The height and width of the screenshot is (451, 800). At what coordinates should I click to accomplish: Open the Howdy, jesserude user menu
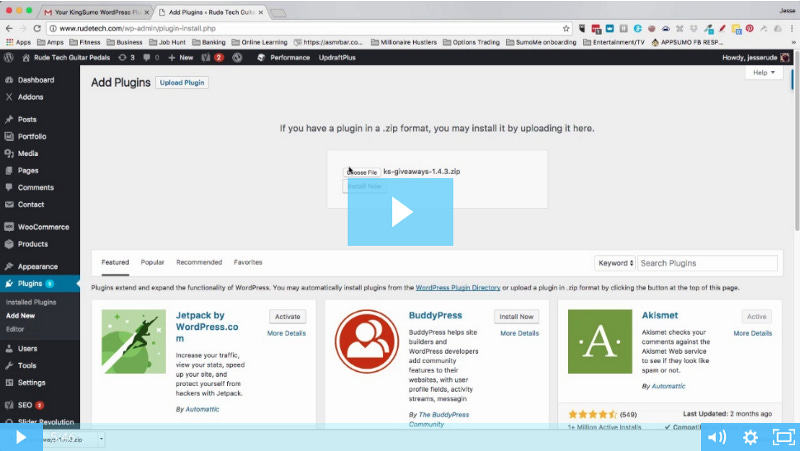756,58
